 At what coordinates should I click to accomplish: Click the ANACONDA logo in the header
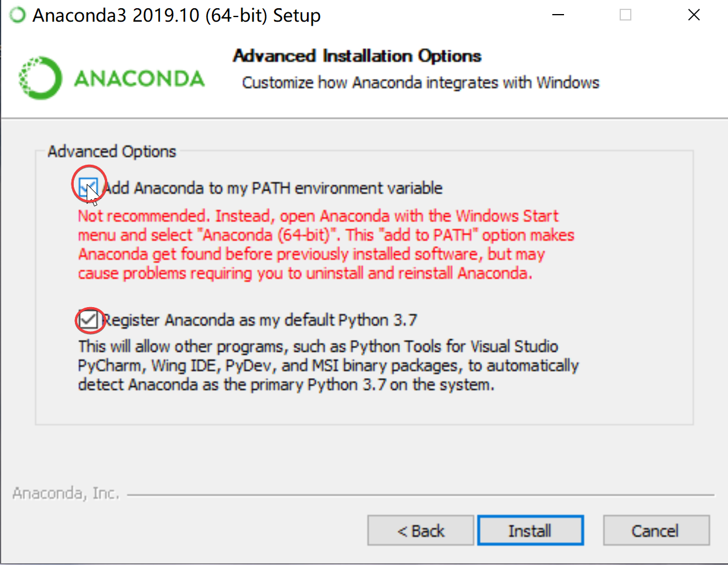pyautogui.click(x=111, y=76)
